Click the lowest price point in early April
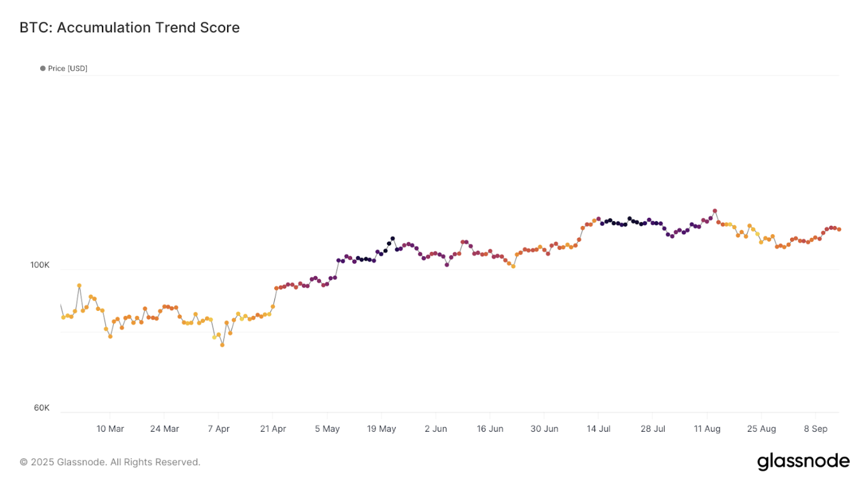Image resolution: width=868 pixels, height=491 pixels. 222,345
